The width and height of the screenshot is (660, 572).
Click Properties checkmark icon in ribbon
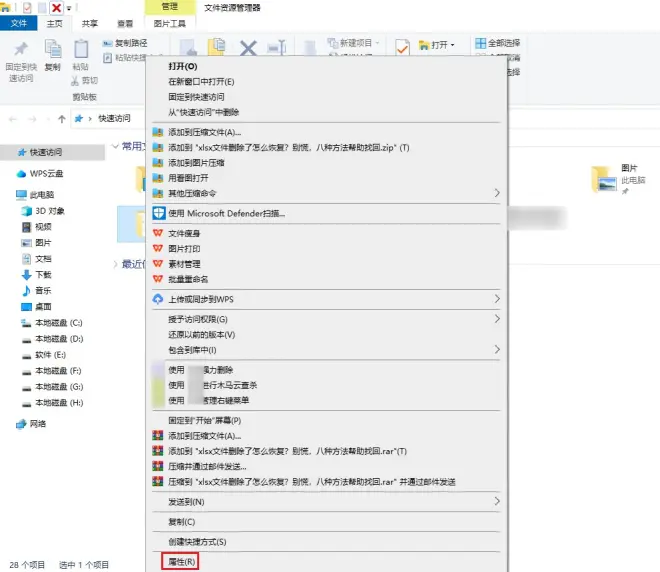pyautogui.click(x=402, y=47)
